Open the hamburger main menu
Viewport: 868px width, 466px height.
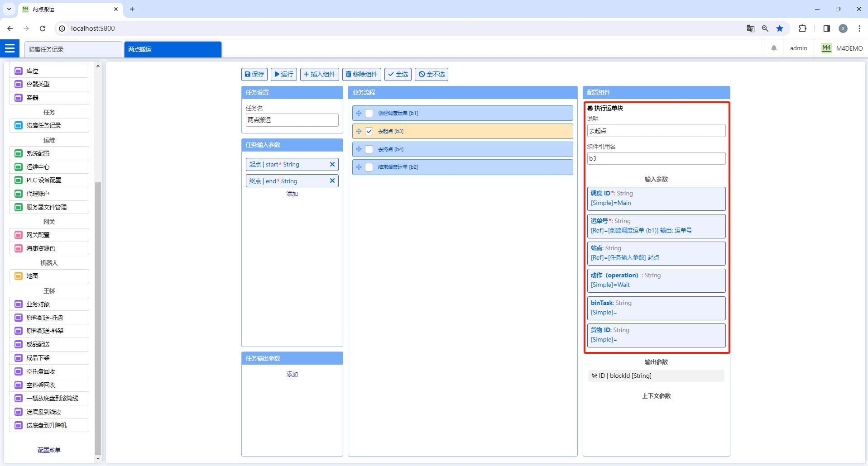click(10, 48)
